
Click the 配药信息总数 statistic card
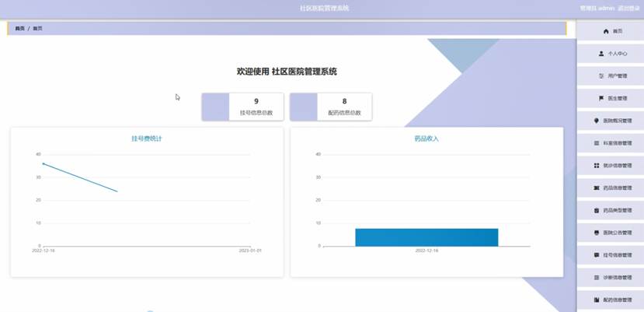(332, 107)
